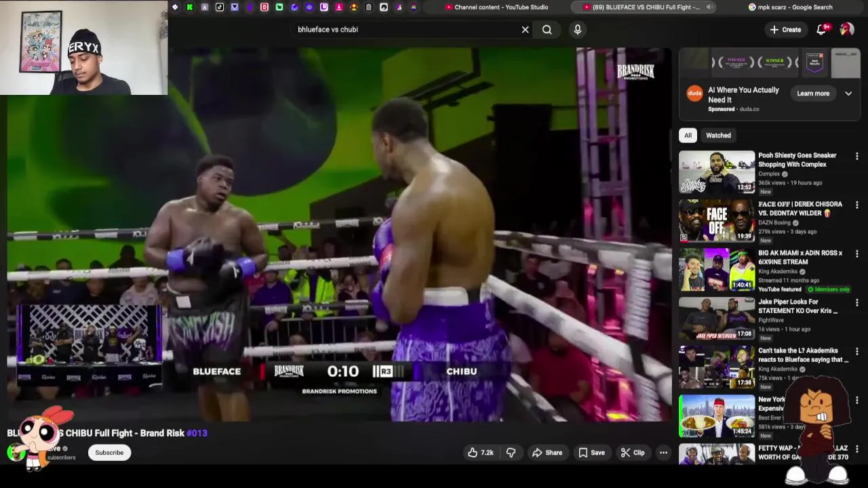Open YouTube notifications bell

point(821,29)
